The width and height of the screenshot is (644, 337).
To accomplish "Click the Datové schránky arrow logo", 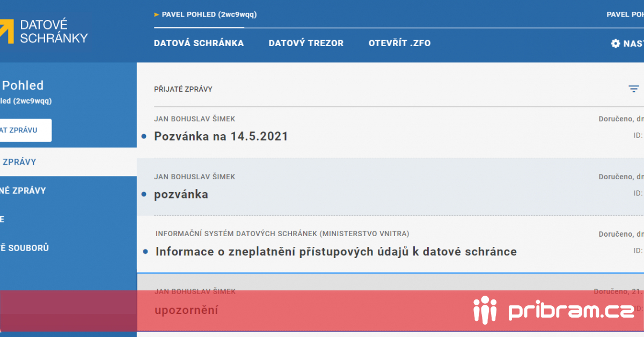I will 6,31.
